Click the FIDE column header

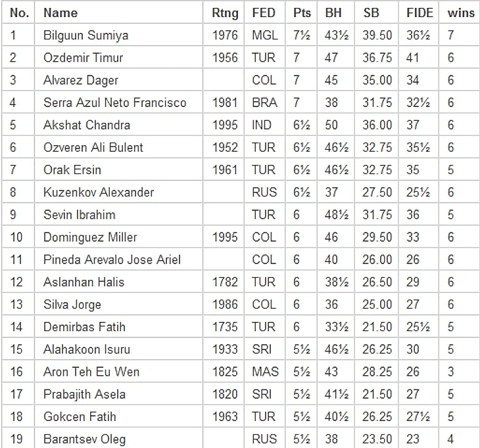tap(420, 13)
